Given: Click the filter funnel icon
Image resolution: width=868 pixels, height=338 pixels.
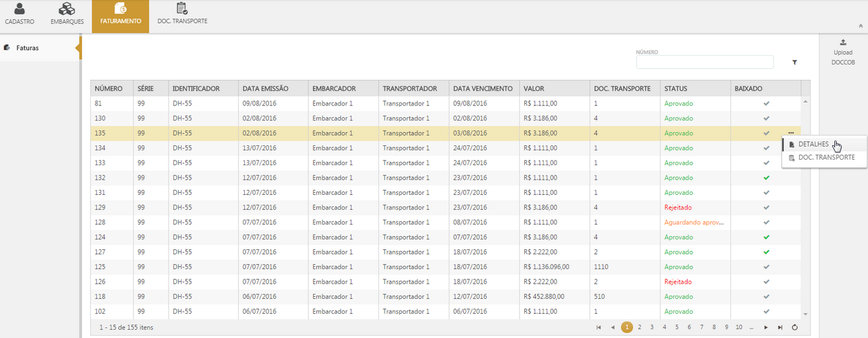Looking at the screenshot, I should coord(794,63).
